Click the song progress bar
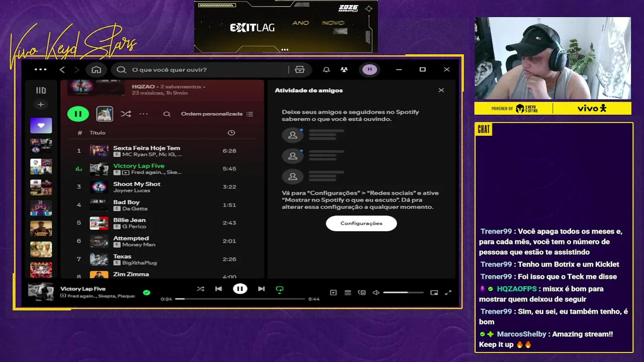Screen dimensions: 644x362 (240, 299)
